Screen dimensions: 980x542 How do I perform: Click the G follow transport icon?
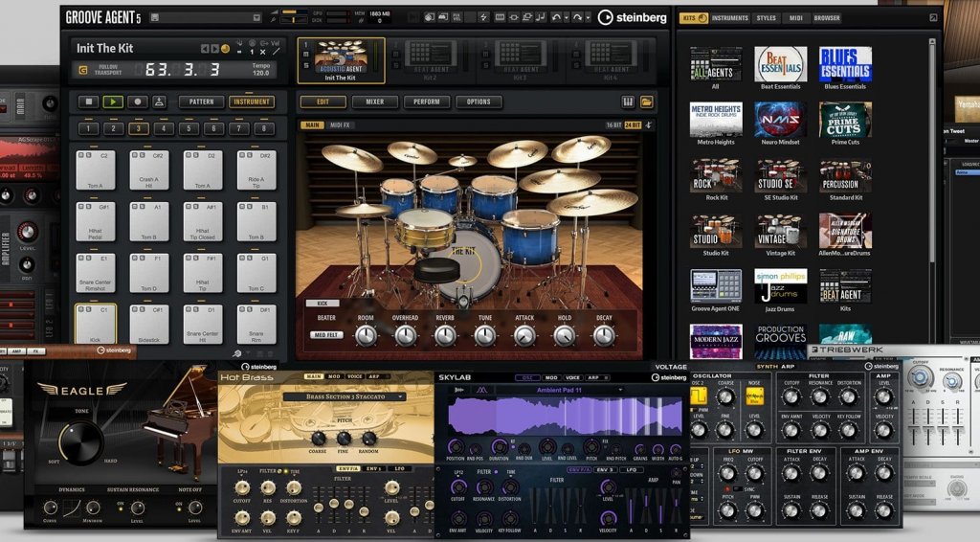(x=83, y=71)
